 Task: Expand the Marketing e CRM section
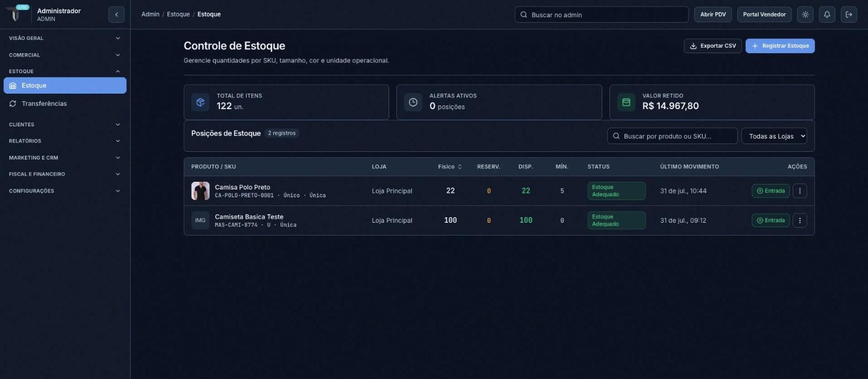tap(64, 158)
